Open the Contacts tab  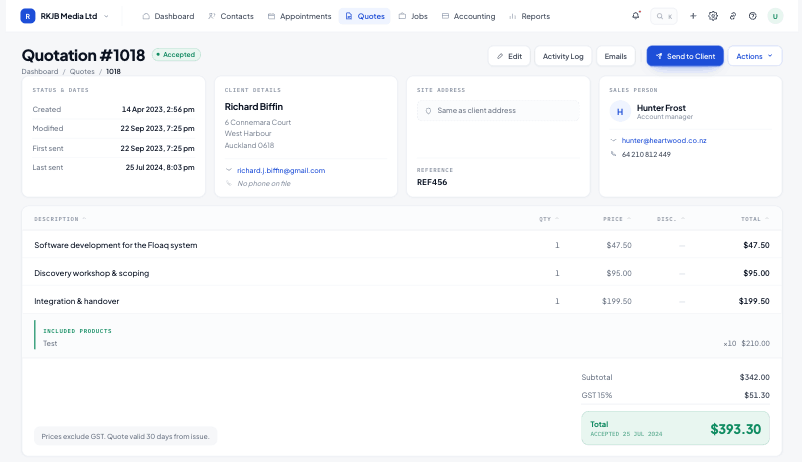[x=231, y=16]
